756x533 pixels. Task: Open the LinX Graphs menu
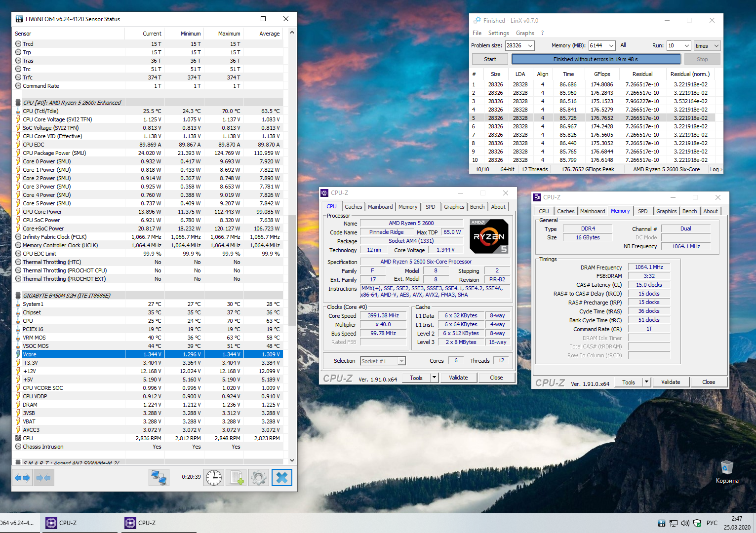(525, 33)
